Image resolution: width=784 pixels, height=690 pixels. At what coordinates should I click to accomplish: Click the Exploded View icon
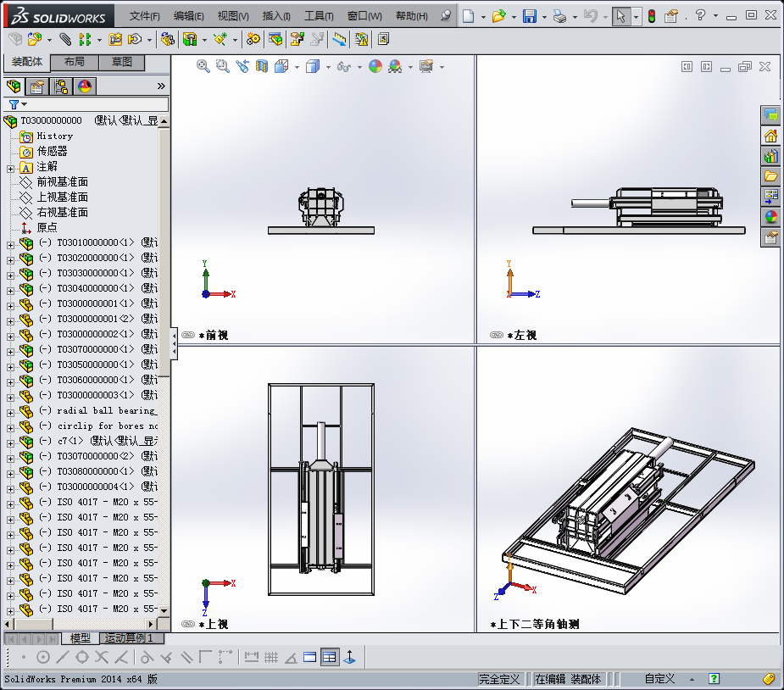297,39
